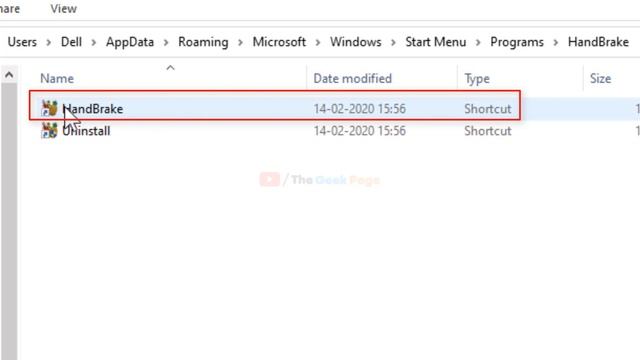Click the navigation pane scrollbar track
The image size is (640, 360).
pos(9,222)
